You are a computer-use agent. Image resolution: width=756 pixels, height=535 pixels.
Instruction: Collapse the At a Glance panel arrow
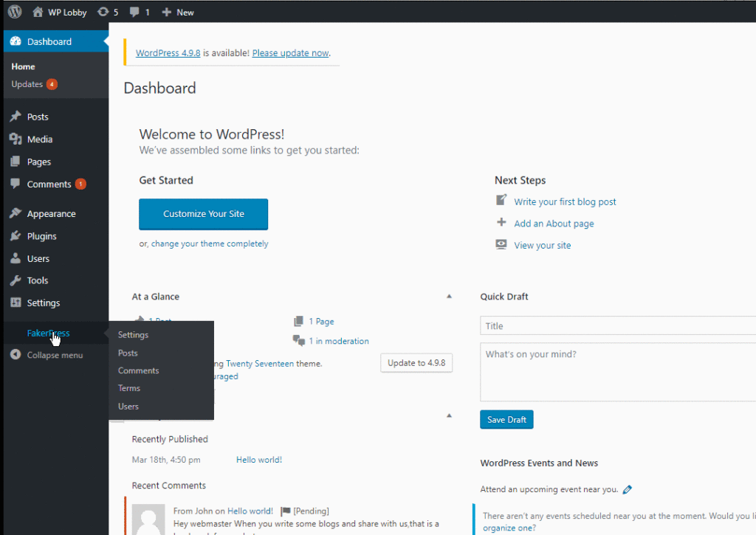[449, 297]
